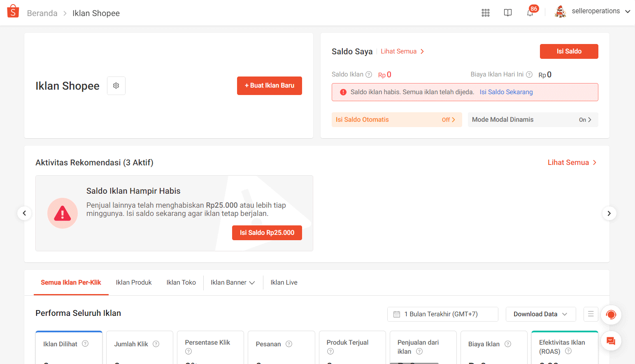Switch to the Iklan Toko tab
Image resolution: width=635 pixels, height=364 pixels.
(x=181, y=283)
